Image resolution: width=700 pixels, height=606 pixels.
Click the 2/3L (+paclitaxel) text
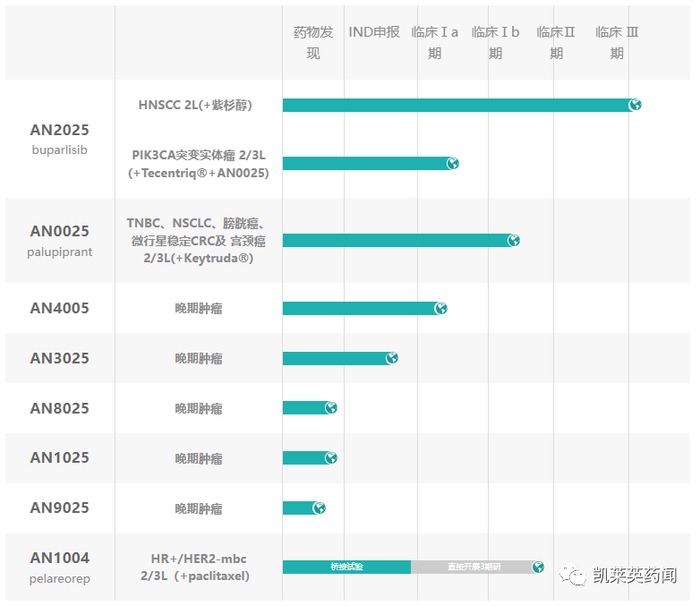click(x=195, y=576)
